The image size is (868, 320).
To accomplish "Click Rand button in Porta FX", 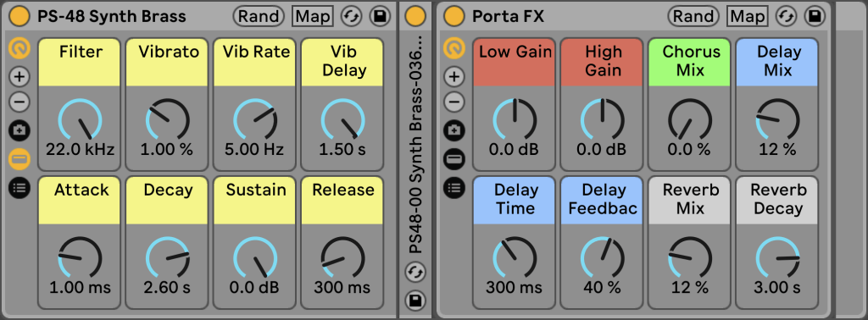I will pyautogui.click(x=693, y=16).
